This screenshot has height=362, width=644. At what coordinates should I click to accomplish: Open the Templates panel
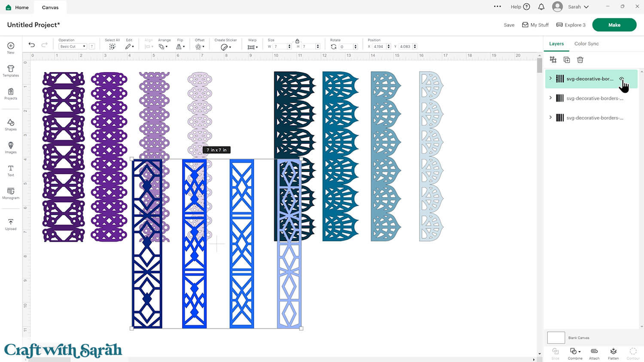click(x=11, y=71)
